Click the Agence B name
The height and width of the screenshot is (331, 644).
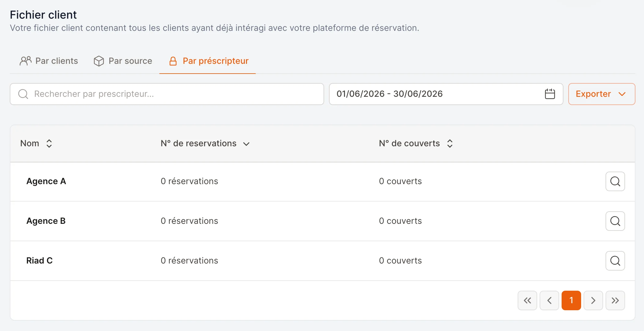coord(46,221)
